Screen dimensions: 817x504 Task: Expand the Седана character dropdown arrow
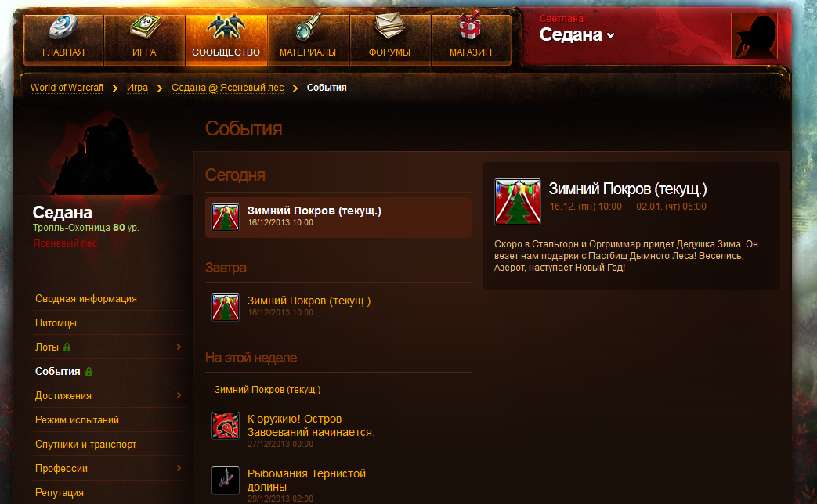click(611, 35)
